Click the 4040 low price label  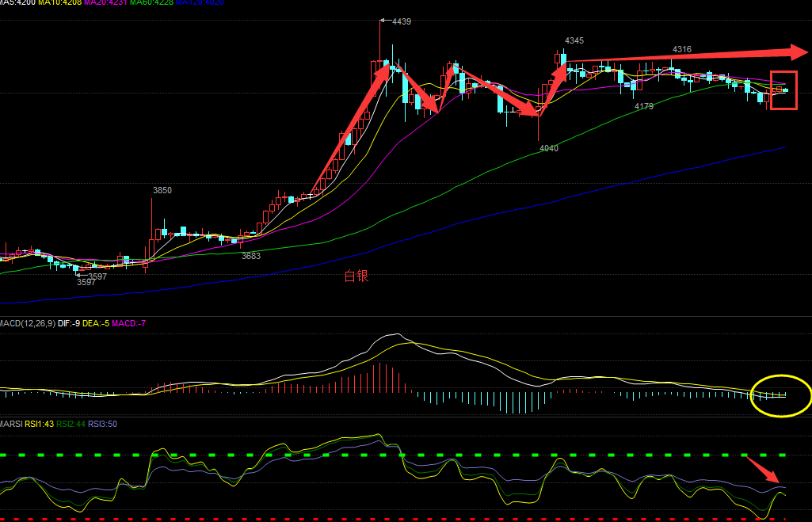pos(548,148)
